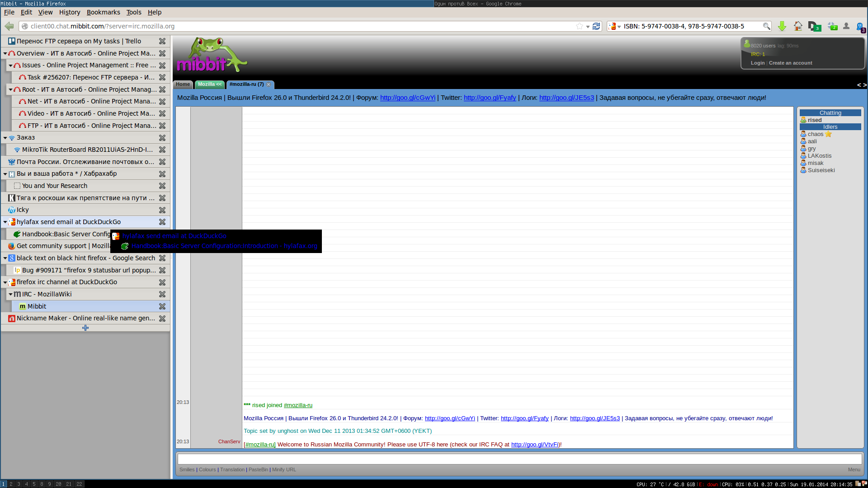Click the gray person silhouette toolbar icon
Image resolution: width=868 pixels, height=488 pixels.
(x=846, y=26)
